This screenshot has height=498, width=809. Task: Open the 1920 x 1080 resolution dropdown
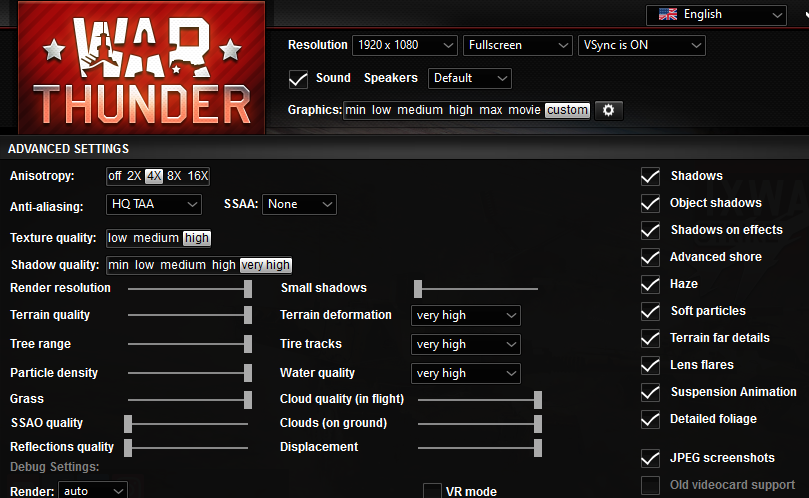pyautogui.click(x=404, y=45)
